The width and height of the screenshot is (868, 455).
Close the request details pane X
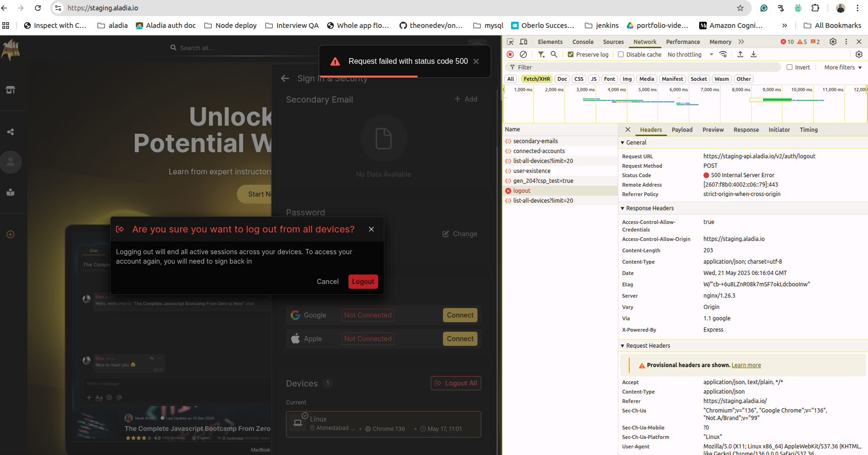click(x=628, y=129)
